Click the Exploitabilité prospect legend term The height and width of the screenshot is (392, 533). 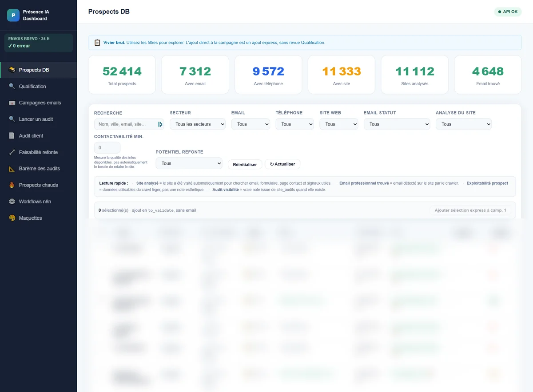pyautogui.click(x=487, y=183)
